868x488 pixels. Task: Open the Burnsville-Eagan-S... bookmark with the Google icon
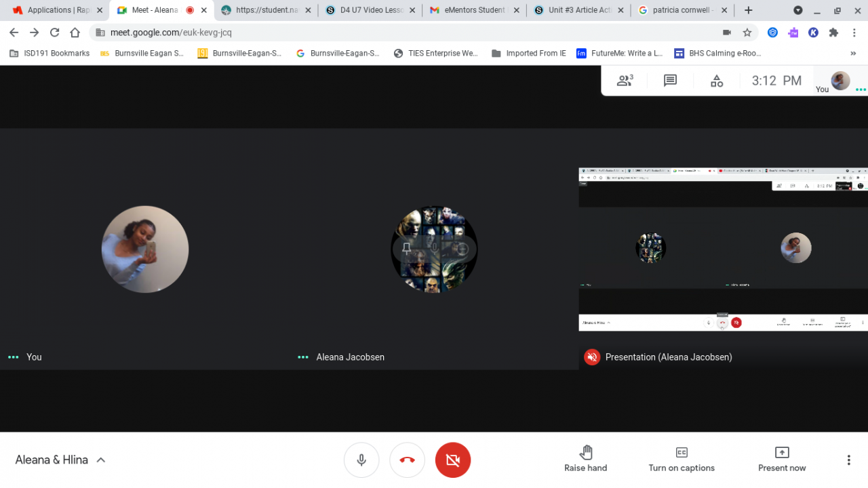click(338, 54)
